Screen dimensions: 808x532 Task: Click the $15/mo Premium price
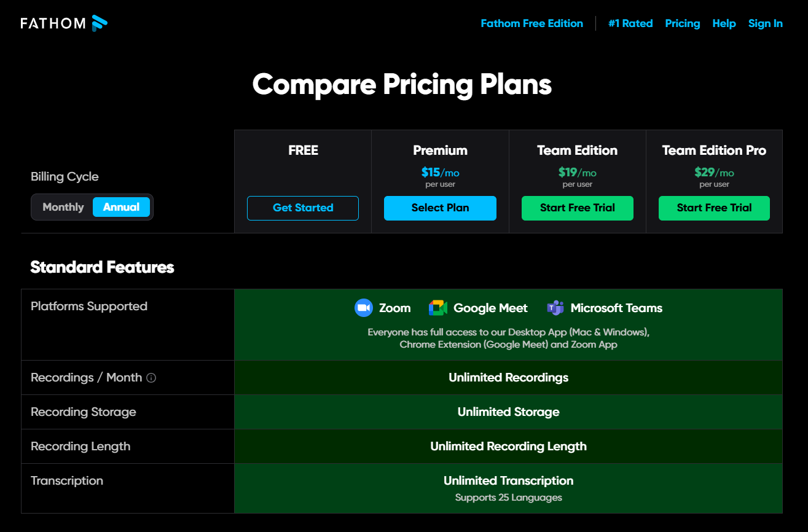(440, 173)
